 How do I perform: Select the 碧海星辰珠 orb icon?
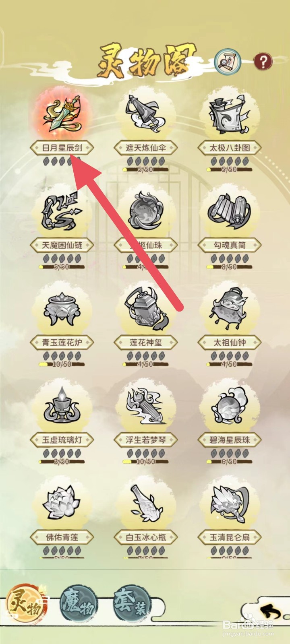click(x=229, y=407)
